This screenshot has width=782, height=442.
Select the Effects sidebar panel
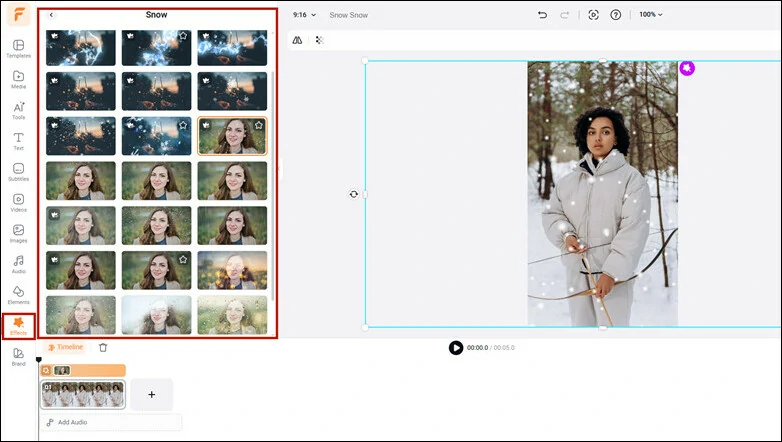click(18, 326)
